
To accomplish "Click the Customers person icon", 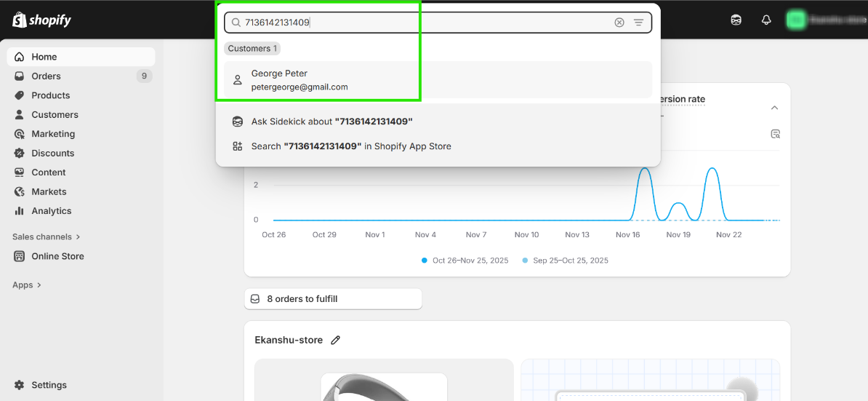I will pyautogui.click(x=20, y=115).
